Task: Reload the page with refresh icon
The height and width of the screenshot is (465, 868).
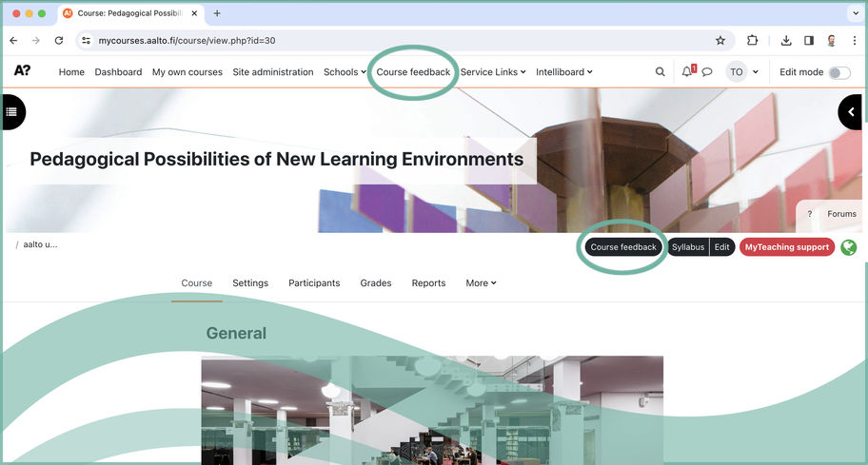Action: (59, 41)
